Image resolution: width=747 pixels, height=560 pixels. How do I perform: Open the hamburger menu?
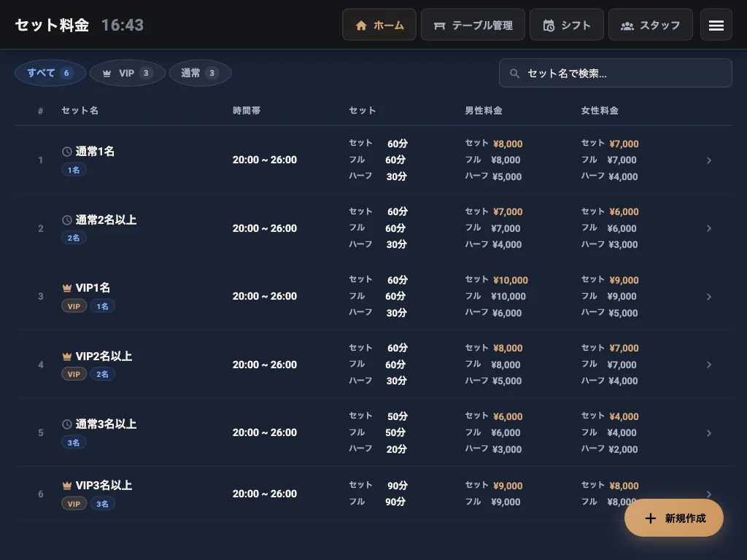716,26
